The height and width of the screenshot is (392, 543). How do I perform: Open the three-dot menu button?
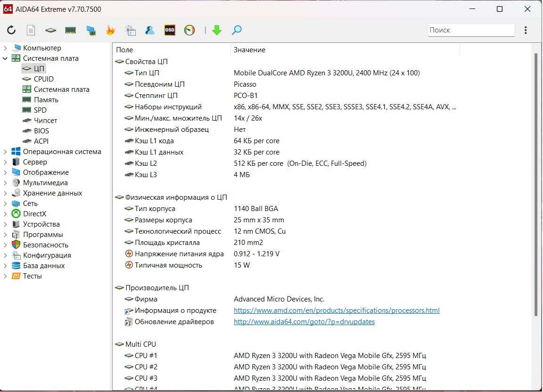pos(526,30)
